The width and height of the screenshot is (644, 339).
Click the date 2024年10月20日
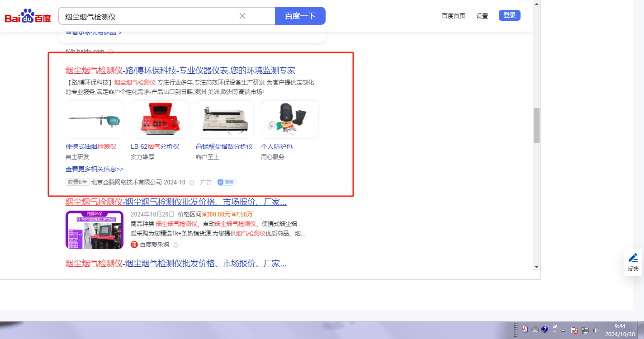(x=152, y=214)
